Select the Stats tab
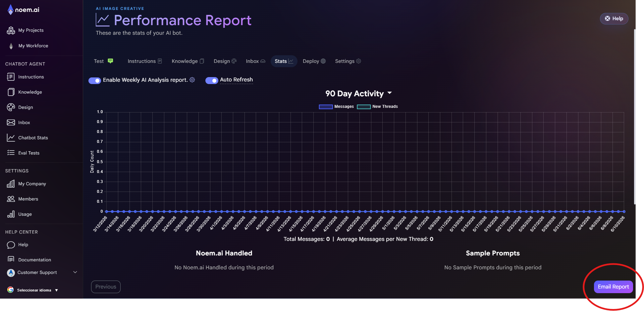 pyautogui.click(x=284, y=61)
